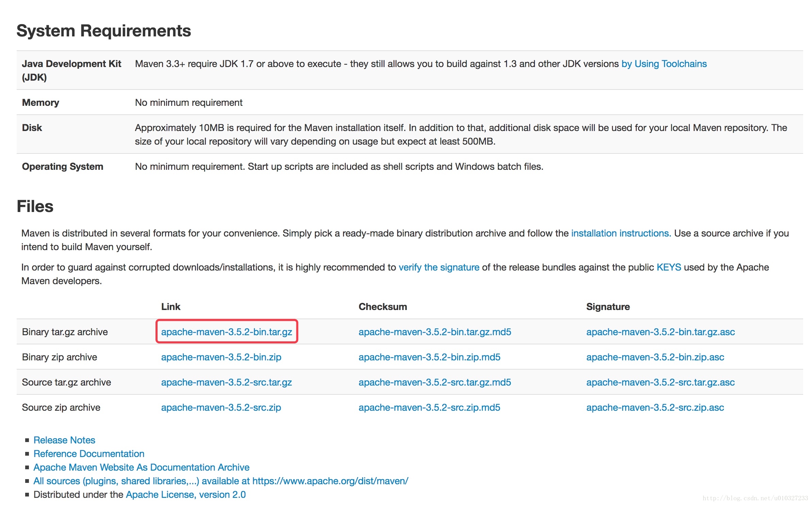The width and height of the screenshot is (812, 505).
Task: Click the 'Source zip archive' row label
Action: coord(61,407)
